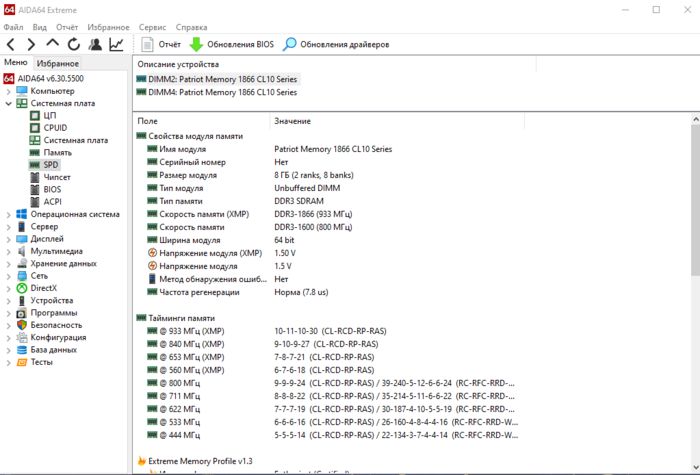
Task: Click the Конфигурация icon in the tree
Action: (x=21, y=338)
